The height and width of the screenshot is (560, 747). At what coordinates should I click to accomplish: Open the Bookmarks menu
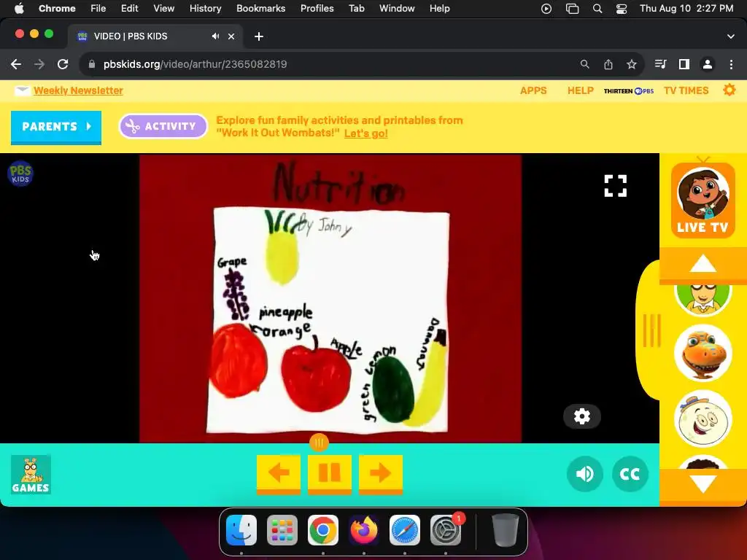(x=260, y=8)
